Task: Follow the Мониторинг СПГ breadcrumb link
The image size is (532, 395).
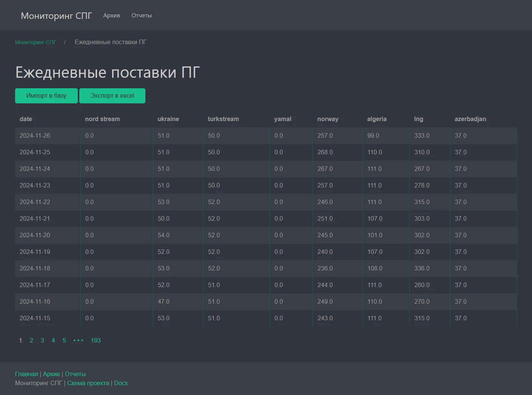Action: point(35,42)
